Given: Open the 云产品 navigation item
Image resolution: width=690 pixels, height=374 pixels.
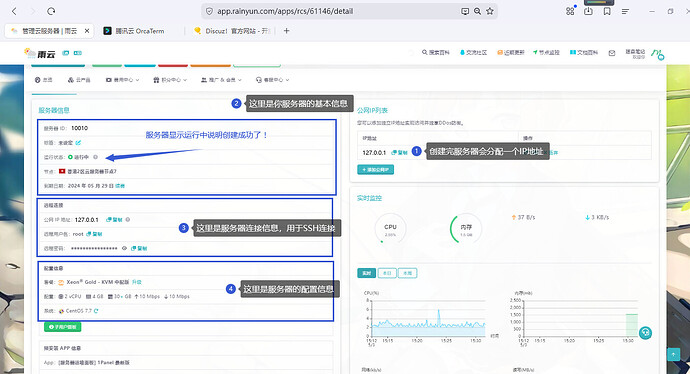Looking at the screenshot, I should [79, 80].
